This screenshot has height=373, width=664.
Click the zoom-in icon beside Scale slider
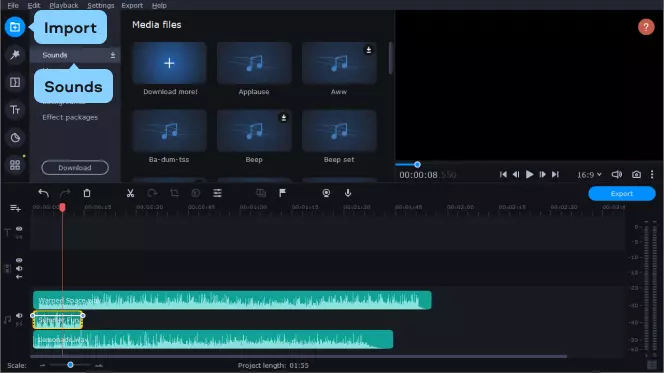(99, 365)
